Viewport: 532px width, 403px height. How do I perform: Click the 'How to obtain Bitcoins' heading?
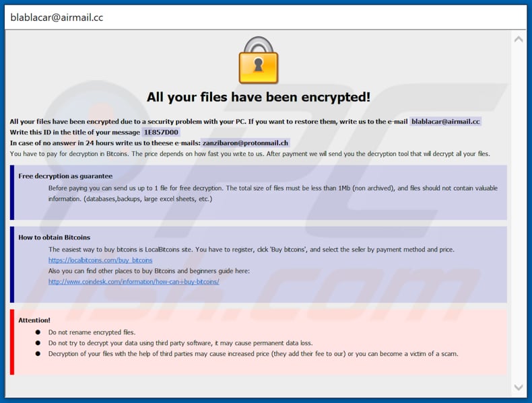[54, 237]
